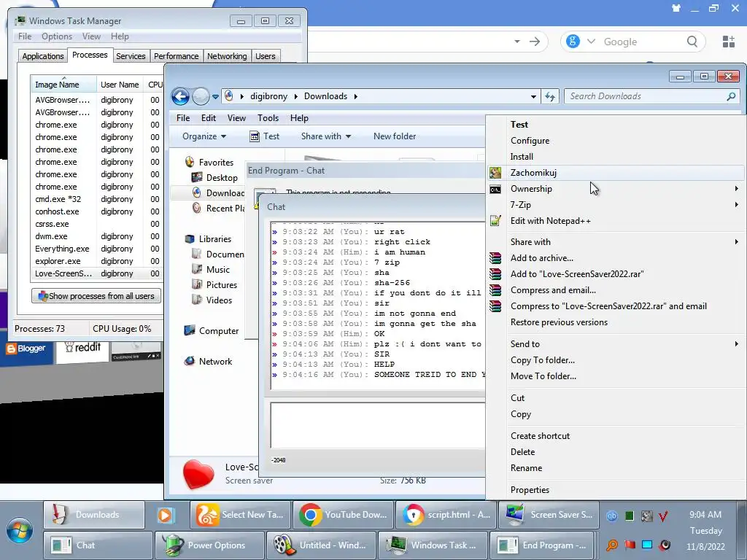Viewport: 747px width, 560px height.
Task: Sort processes by Image Name column header
Action: pos(63,85)
